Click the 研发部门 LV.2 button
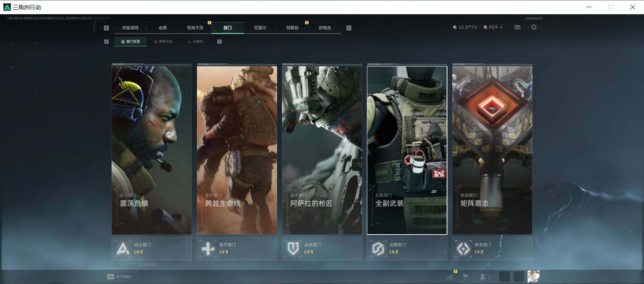Image resolution: width=644 pixels, height=284 pixels. 492,248
